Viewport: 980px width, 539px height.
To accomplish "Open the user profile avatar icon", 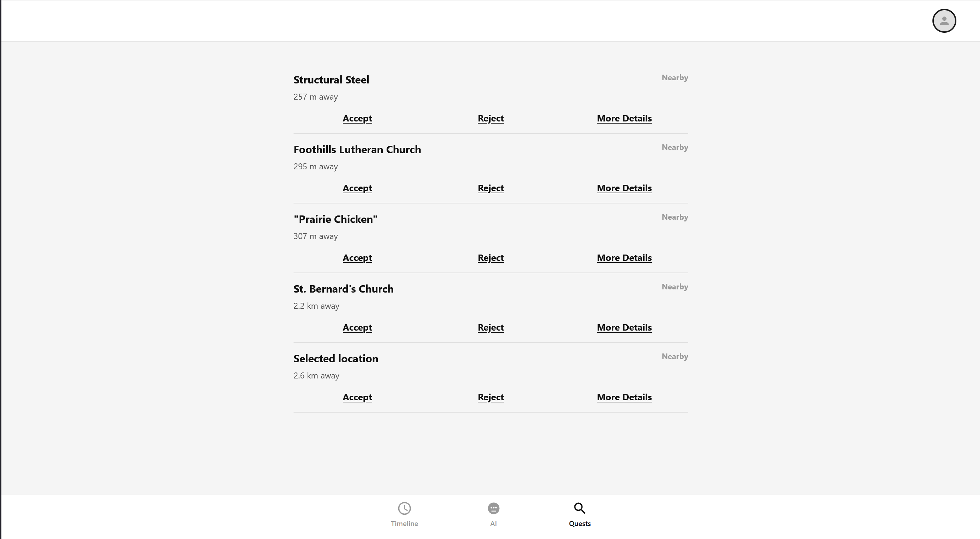I will tap(944, 20).
